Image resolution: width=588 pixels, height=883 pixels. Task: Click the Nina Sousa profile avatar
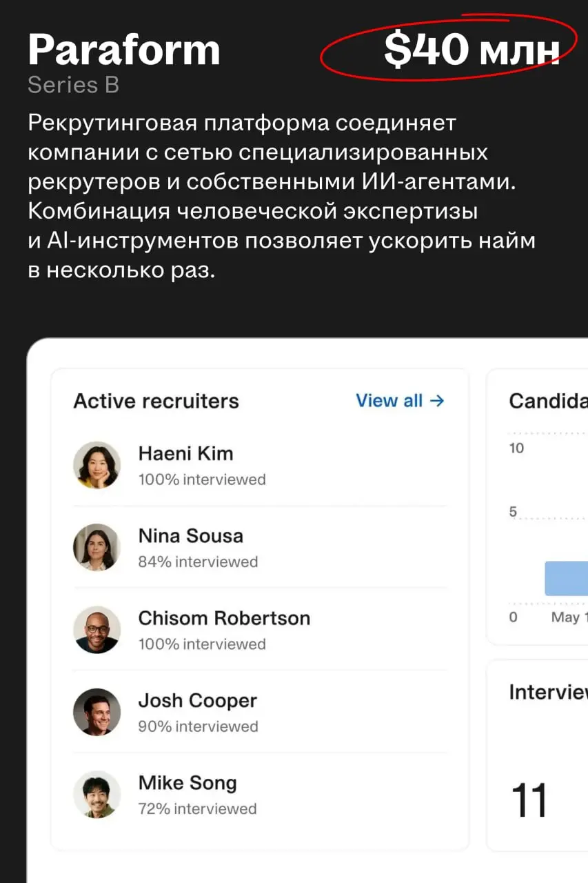(x=97, y=547)
